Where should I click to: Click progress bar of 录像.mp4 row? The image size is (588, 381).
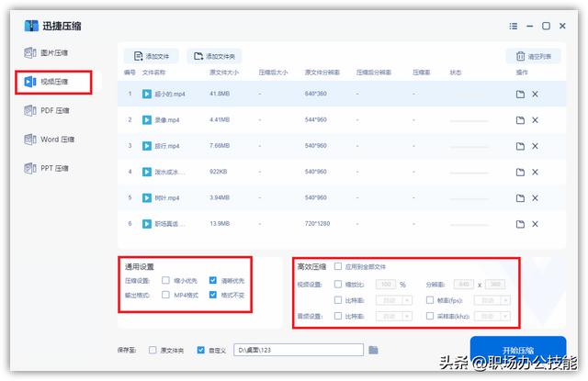469,121
